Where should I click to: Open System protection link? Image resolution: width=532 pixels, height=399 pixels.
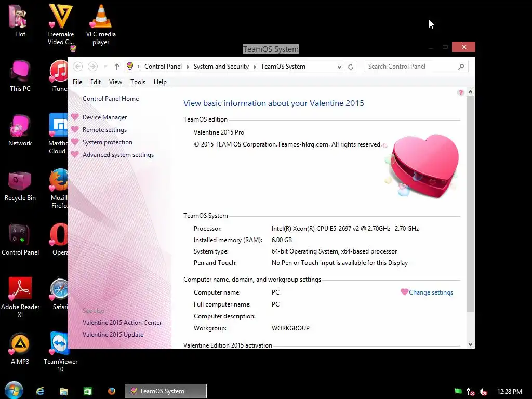[x=107, y=142]
